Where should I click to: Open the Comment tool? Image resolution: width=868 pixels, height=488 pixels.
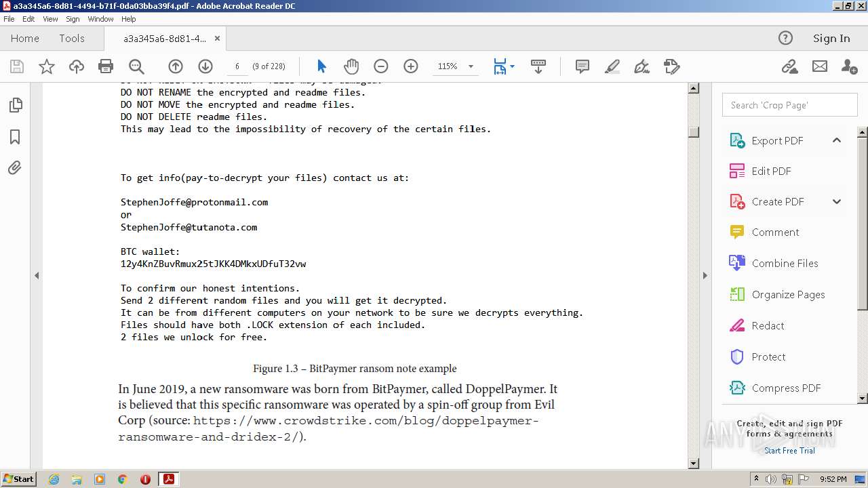[775, 232]
